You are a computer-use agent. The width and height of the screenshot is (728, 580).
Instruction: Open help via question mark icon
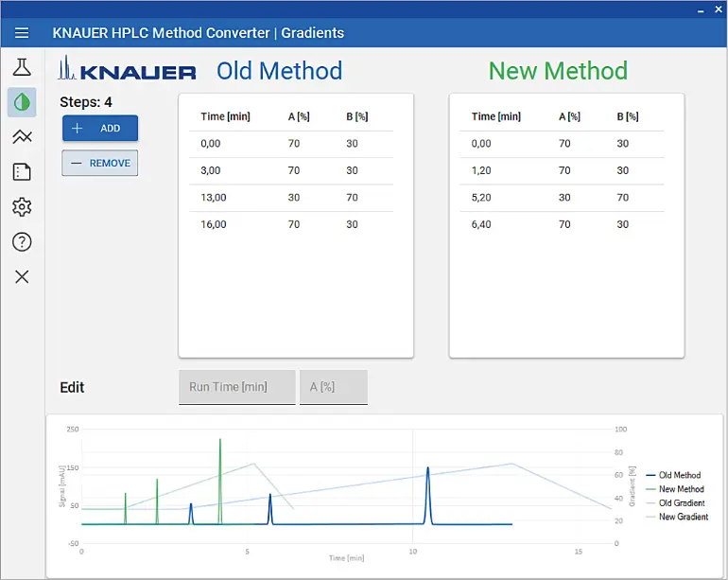point(22,241)
